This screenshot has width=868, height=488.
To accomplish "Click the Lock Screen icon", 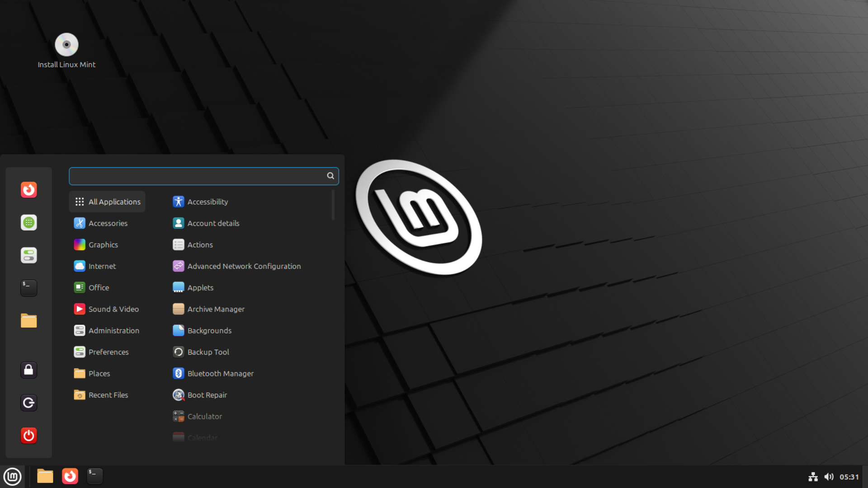I will point(28,370).
